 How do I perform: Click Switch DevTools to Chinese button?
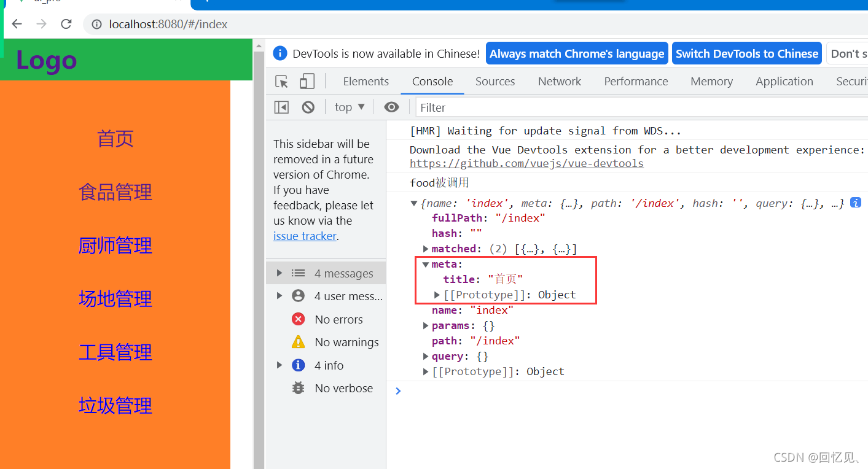click(747, 53)
